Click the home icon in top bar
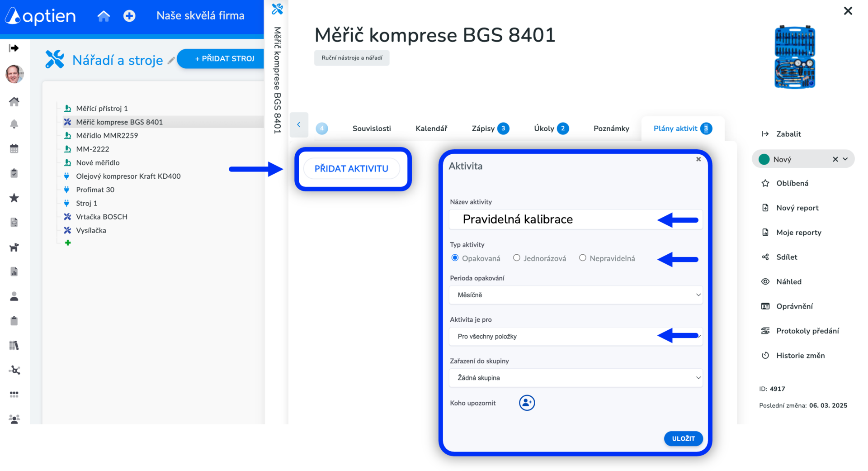The image size is (868, 471). click(x=104, y=16)
